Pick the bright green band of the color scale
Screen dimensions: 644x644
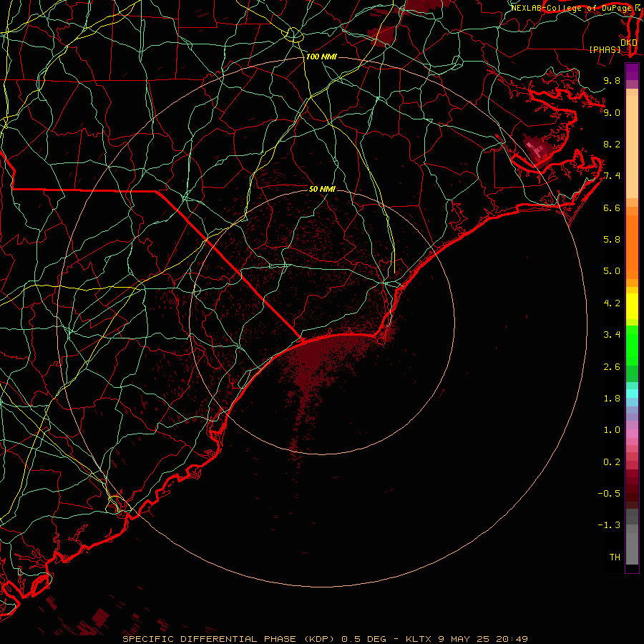(632, 345)
